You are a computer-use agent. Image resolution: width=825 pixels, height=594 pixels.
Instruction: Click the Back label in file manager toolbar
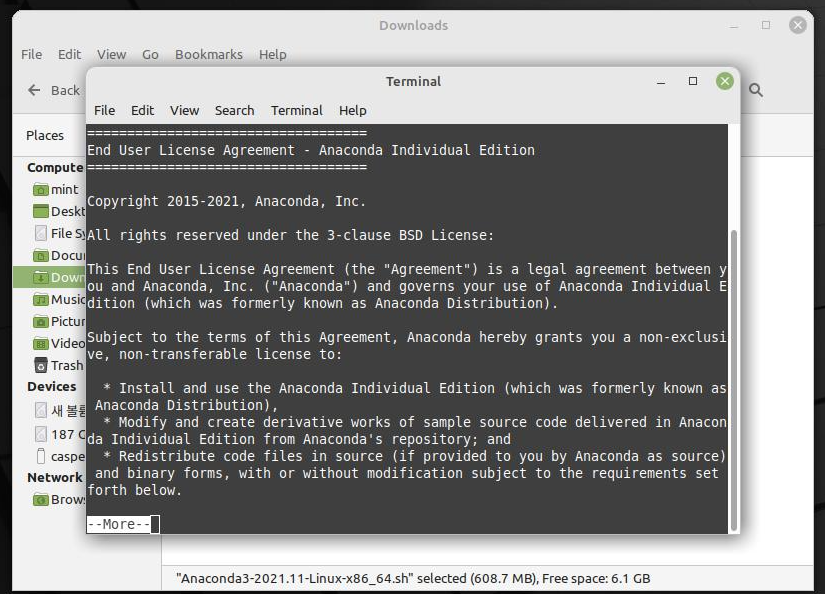[65, 90]
